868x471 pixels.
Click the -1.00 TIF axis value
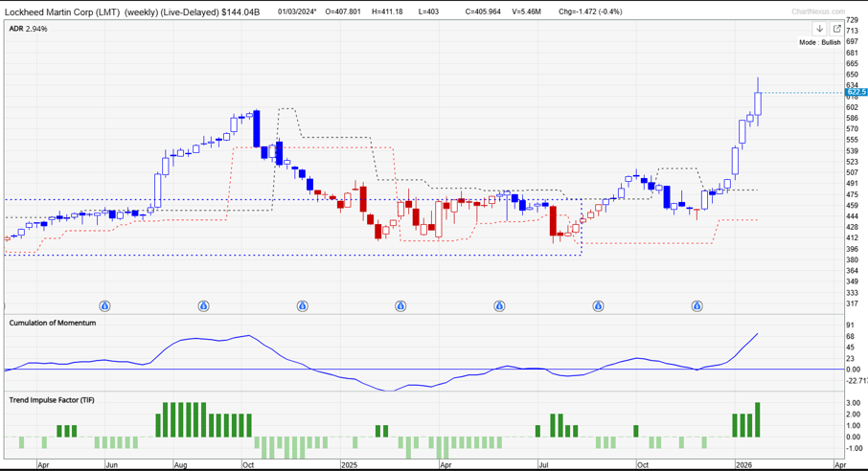855,448
